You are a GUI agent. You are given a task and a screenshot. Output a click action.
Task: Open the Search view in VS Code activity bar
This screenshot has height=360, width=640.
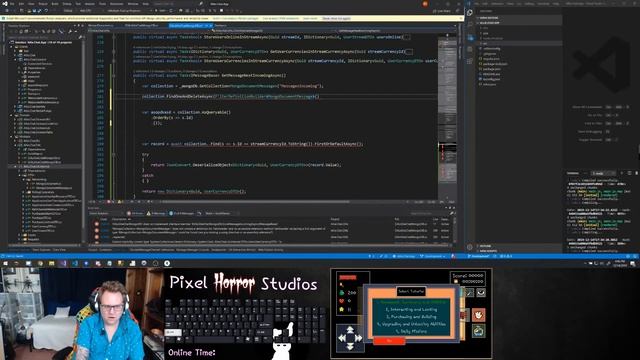coord(470,24)
